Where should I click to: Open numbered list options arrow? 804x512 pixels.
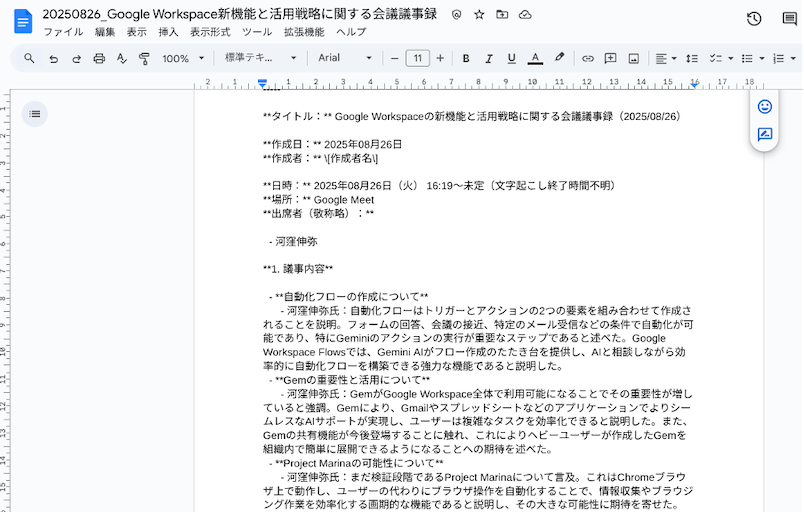point(793,58)
